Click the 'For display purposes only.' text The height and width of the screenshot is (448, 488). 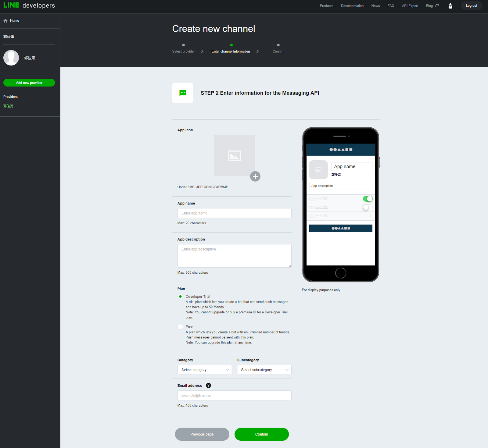tap(321, 290)
